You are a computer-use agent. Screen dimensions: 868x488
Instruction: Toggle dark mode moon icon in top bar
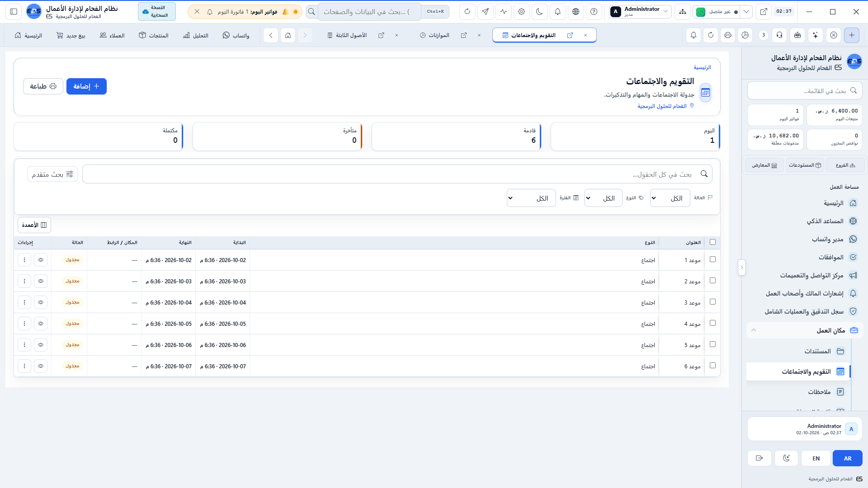tap(539, 12)
